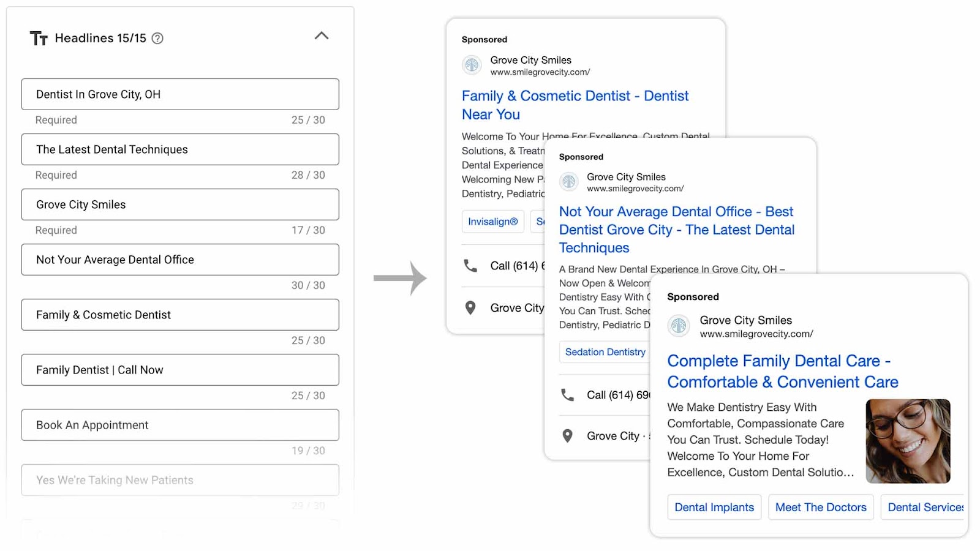Open the Meet The Doctors sitelink
This screenshot has width=980, height=551.
click(821, 507)
